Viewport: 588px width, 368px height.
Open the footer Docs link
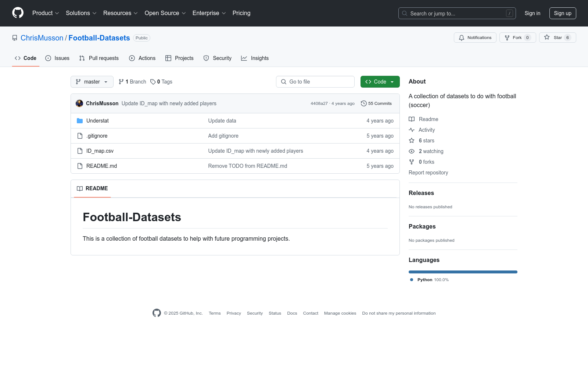point(292,313)
